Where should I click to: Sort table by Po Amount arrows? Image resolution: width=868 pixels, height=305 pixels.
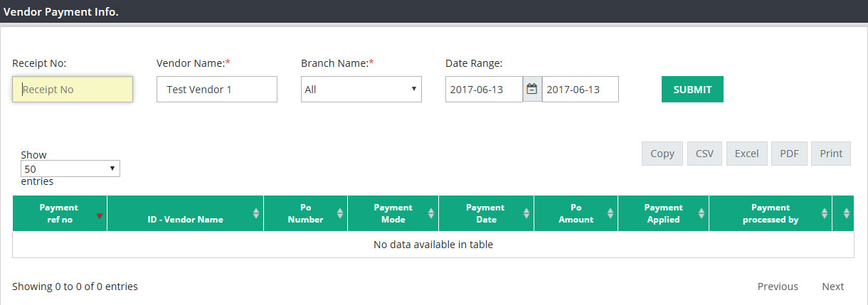tap(610, 213)
